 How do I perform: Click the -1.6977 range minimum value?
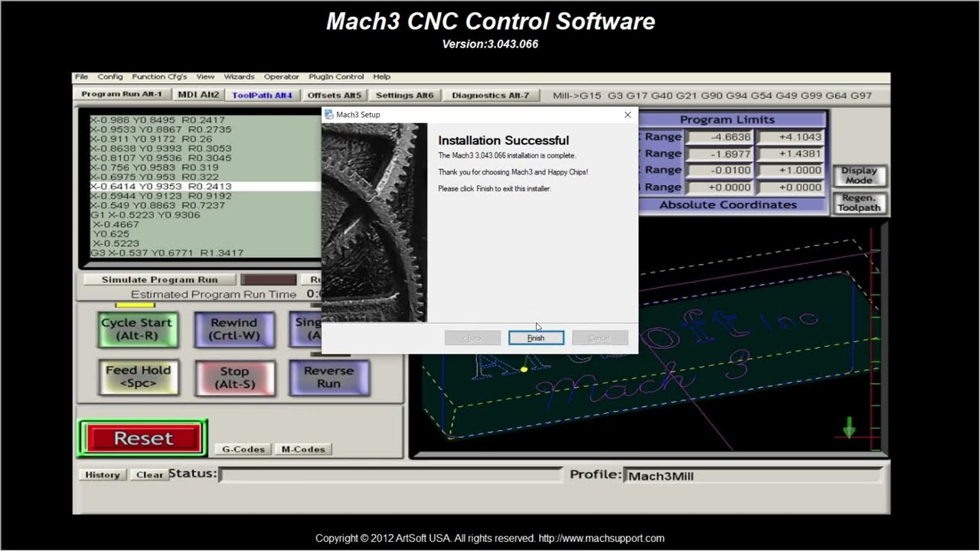click(x=719, y=154)
